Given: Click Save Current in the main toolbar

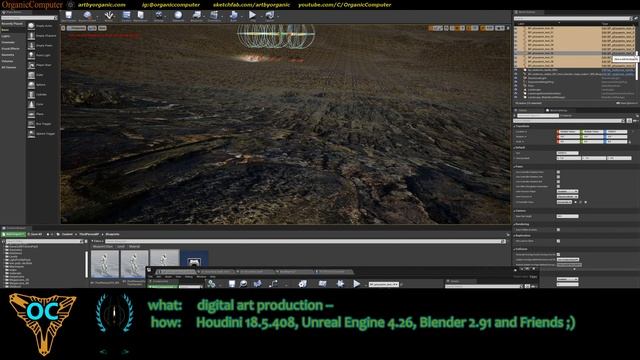Looking at the screenshot, I should tap(69, 16).
